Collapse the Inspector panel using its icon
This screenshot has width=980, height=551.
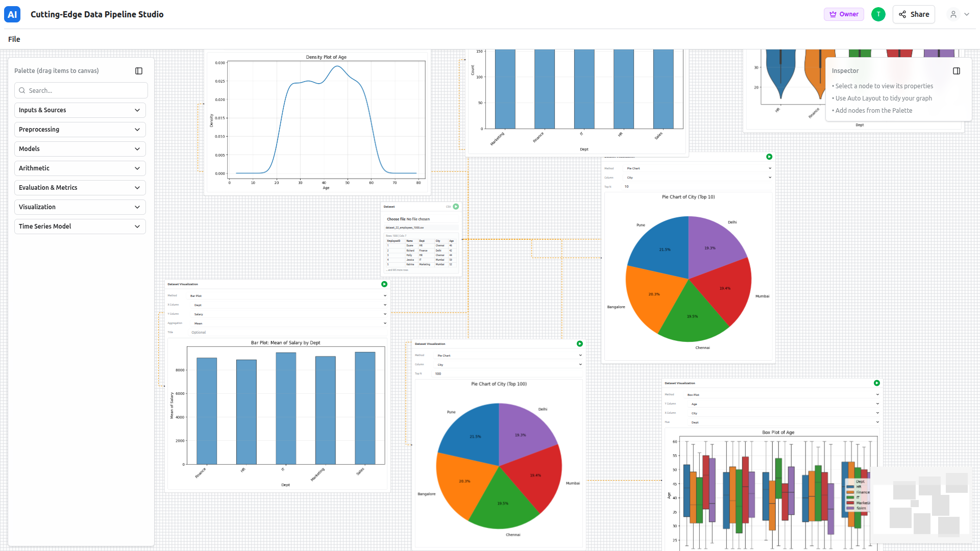pyautogui.click(x=957, y=71)
